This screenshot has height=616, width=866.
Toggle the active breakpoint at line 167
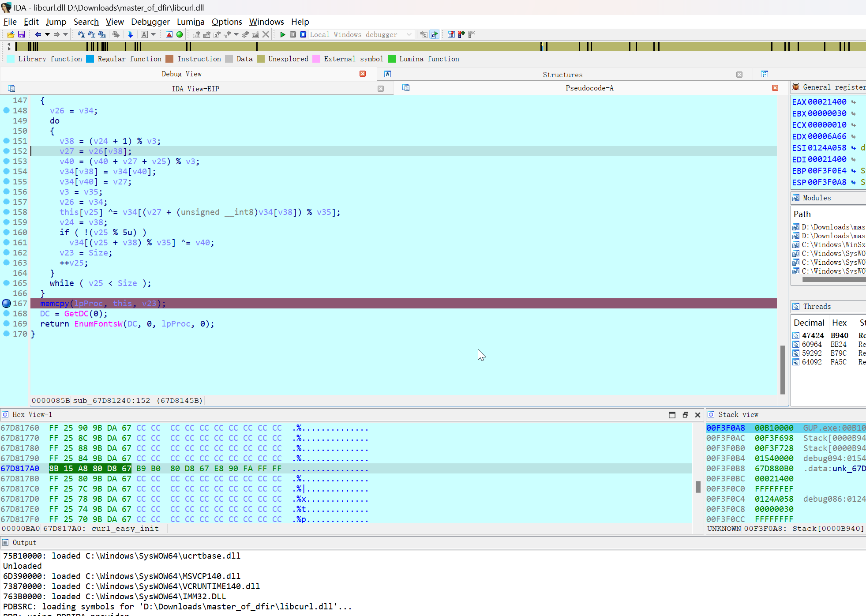tap(6, 303)
